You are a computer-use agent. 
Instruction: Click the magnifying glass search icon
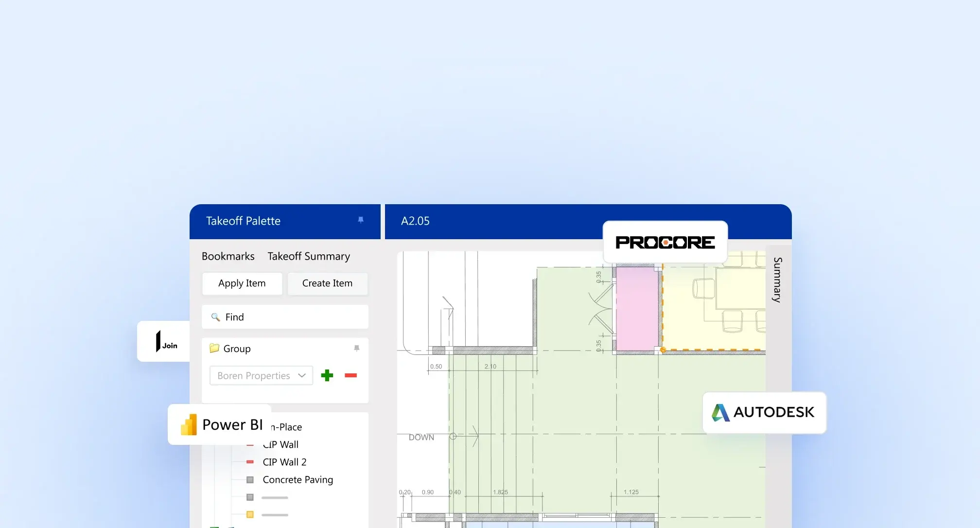[215, 317]
